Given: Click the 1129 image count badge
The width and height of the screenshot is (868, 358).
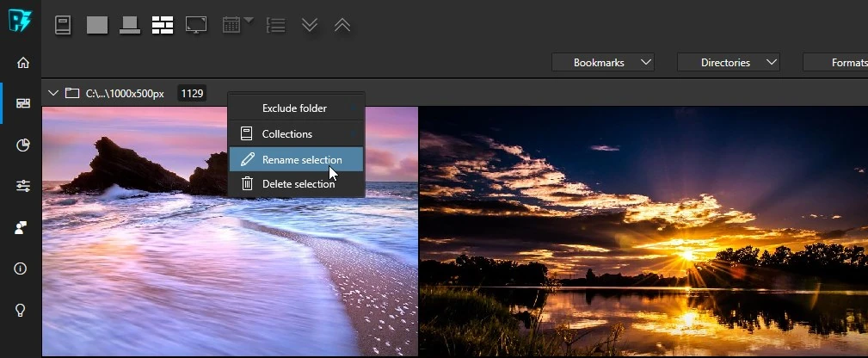Looking at the screenshot, I should [x=192, y=93].
